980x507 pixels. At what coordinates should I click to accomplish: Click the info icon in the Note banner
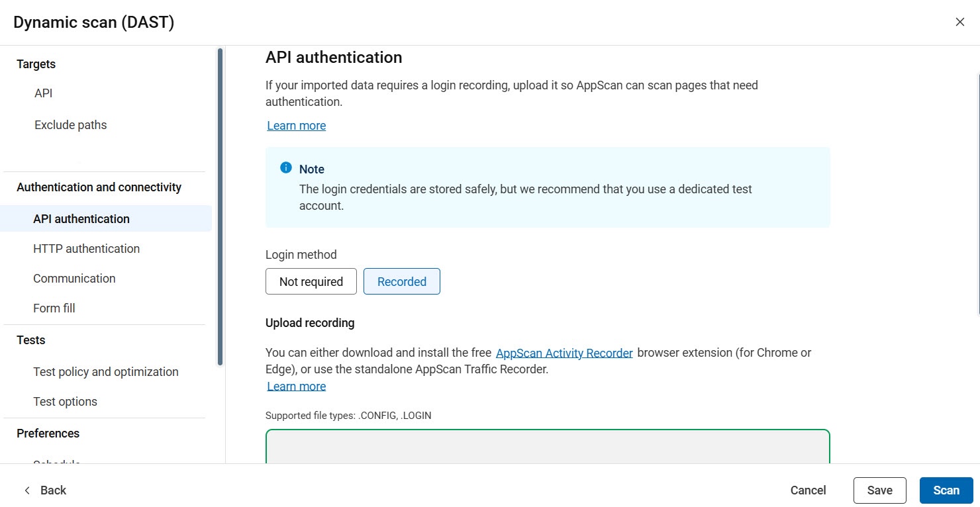[x=285, y=167]
